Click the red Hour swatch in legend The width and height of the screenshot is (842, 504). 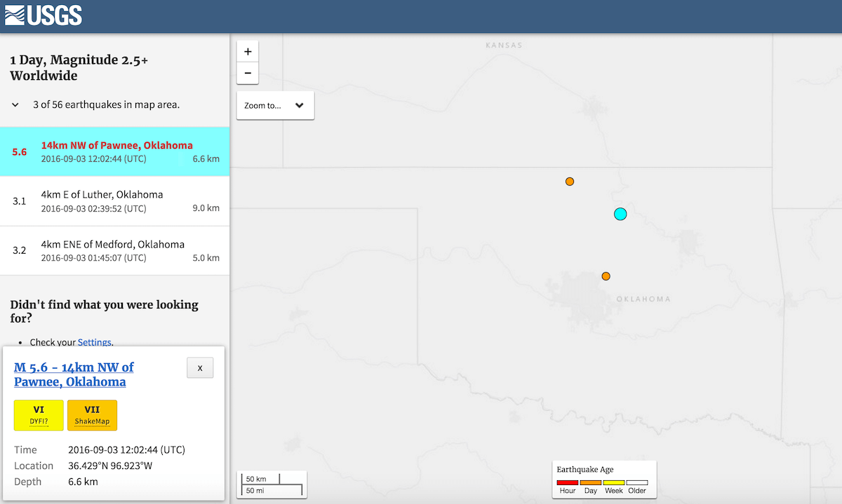coord(567,482)
